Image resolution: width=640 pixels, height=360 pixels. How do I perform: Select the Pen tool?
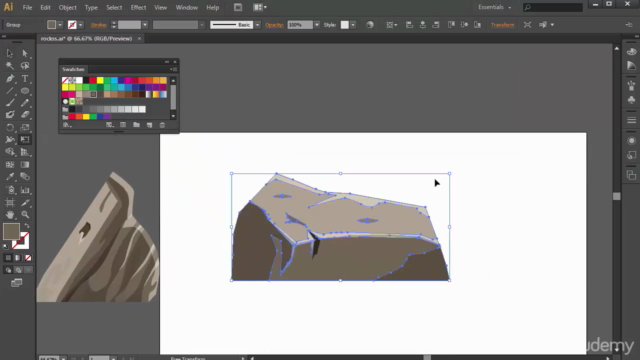[10, 78]
